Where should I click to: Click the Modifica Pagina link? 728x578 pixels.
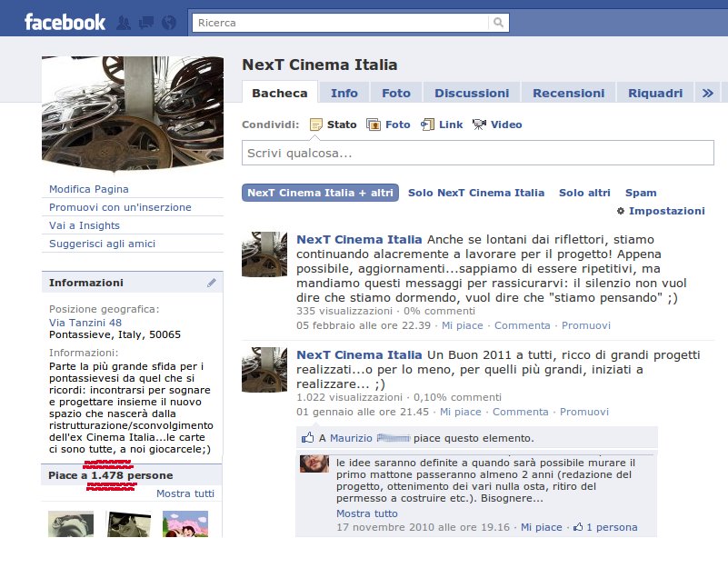point(89,189)
